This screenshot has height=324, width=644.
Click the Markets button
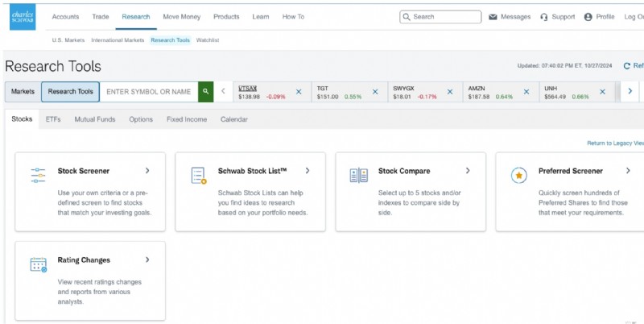pos(23,92)
